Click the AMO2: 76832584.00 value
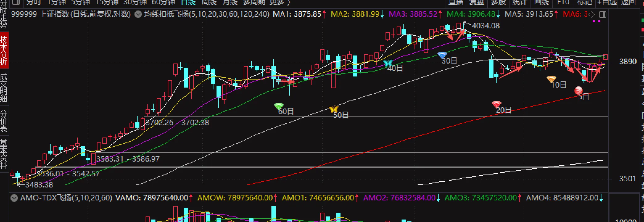Image resolution: width=644 pixels, height=222 pixels. pyautogui.click(x=399, y=198)
